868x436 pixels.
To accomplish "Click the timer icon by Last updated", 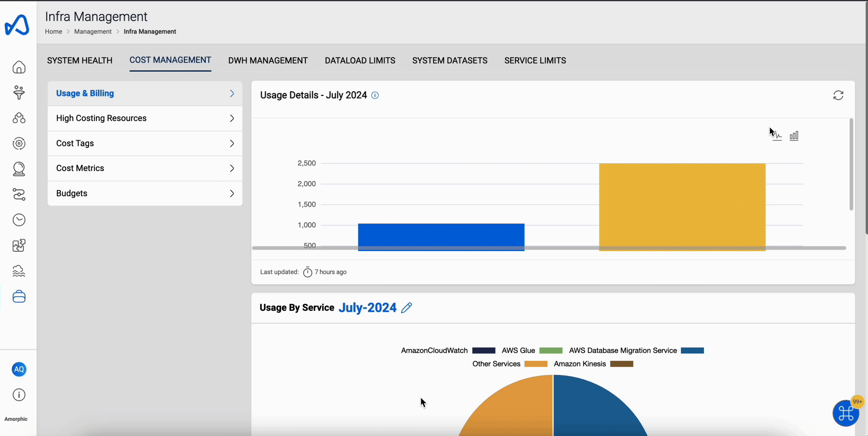I will point(308,272).
